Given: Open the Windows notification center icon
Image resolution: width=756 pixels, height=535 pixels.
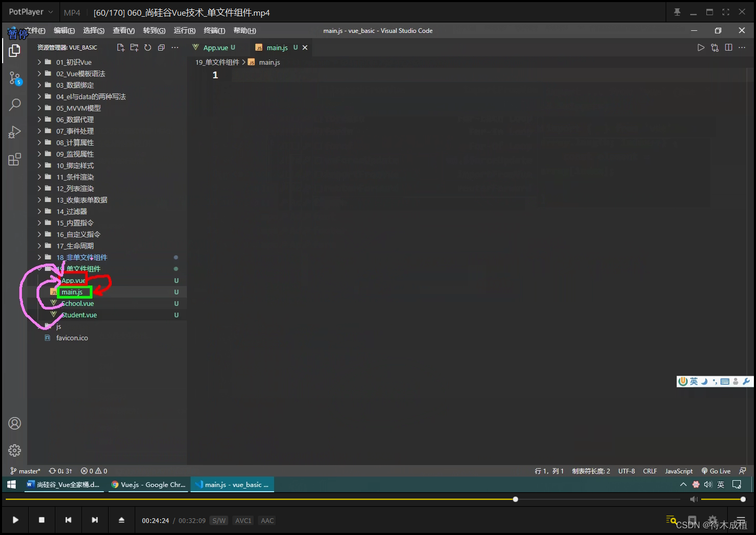Looking at the screenshot, I should coord(737,484).
